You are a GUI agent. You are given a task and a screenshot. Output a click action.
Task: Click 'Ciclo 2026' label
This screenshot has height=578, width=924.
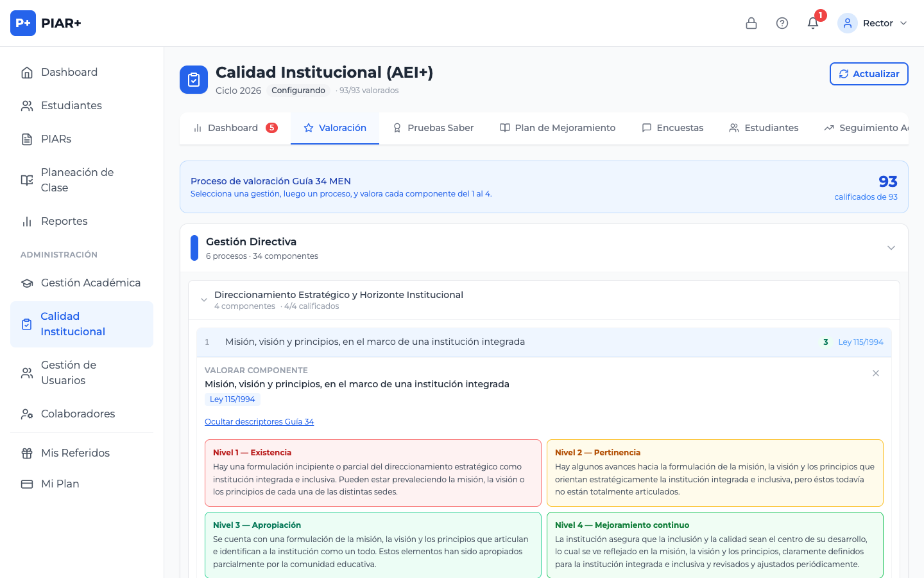pos(239,91)
